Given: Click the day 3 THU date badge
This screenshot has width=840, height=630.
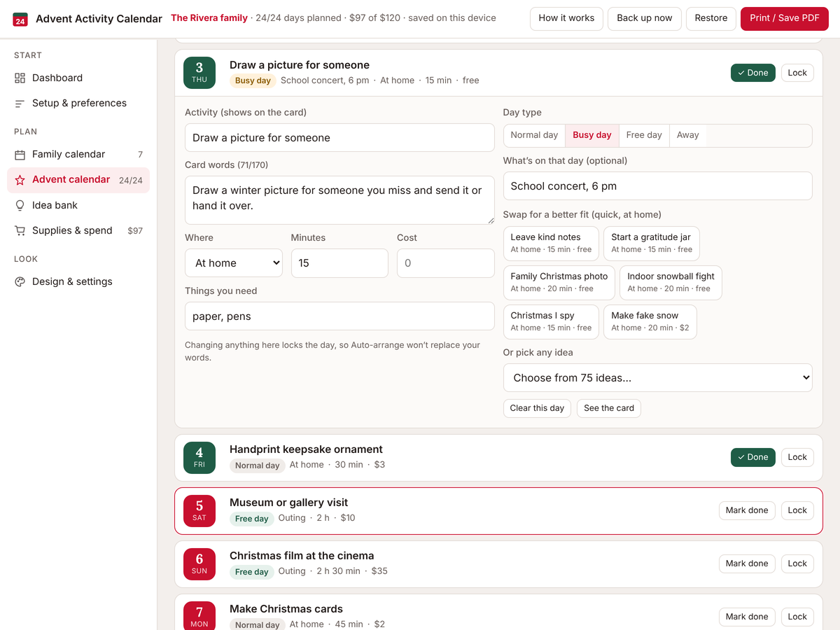Looking at the screenshot, I should [199, 73].
